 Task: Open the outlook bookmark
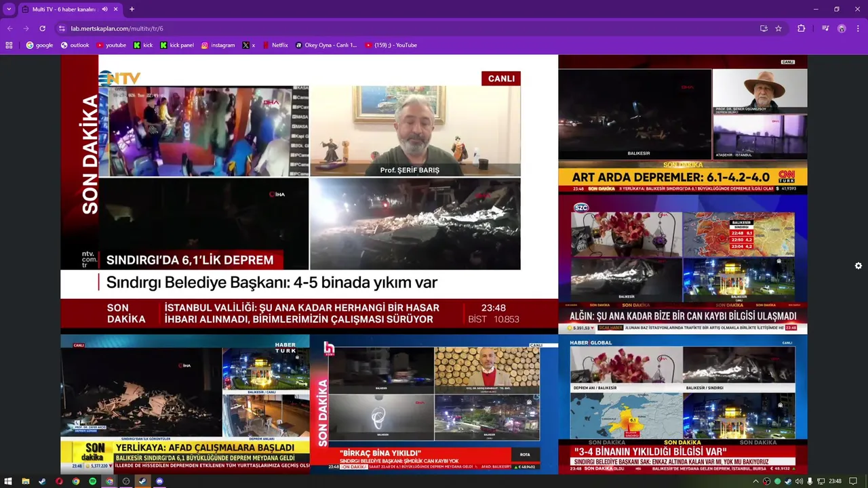point(75,45)
